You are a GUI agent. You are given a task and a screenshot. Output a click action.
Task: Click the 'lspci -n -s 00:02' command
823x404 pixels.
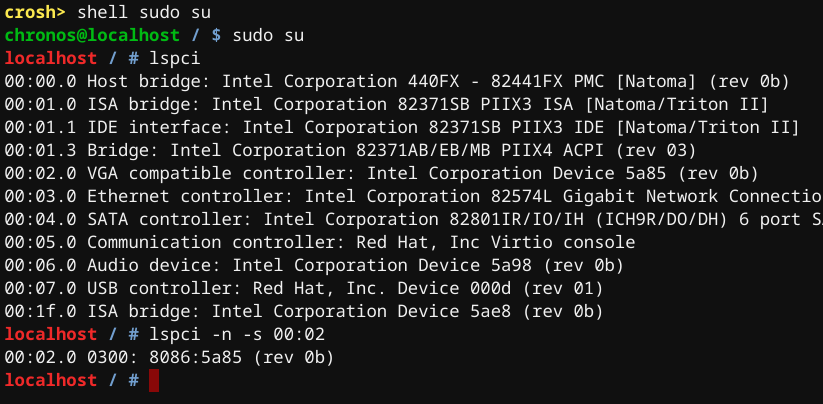237,334
